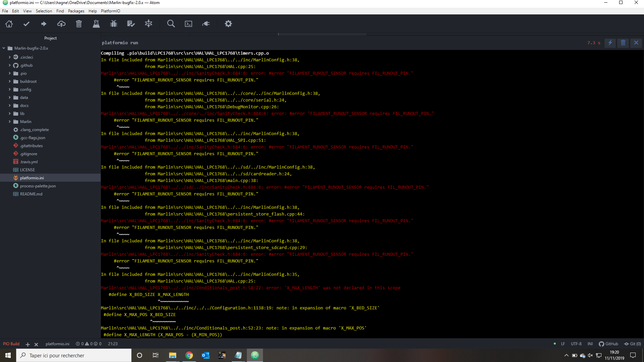
Task: Open the PlatformIO terminal icon
Action: tap(189, 24)
